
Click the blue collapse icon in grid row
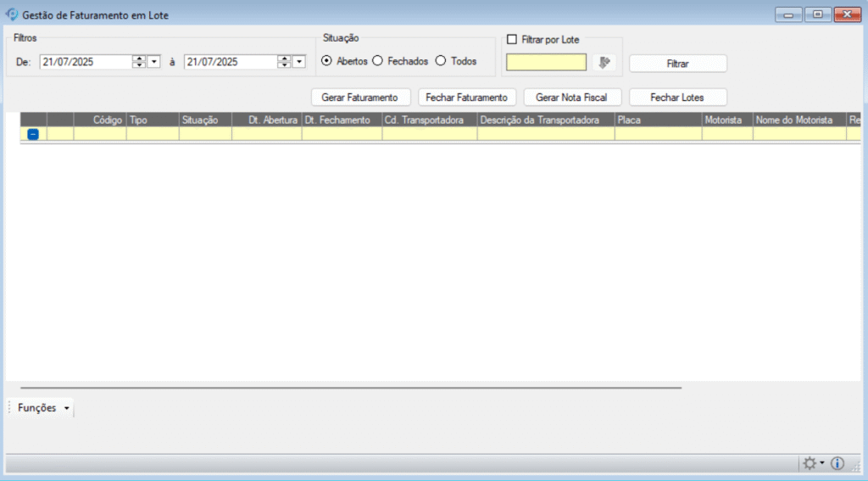point(33,134)
